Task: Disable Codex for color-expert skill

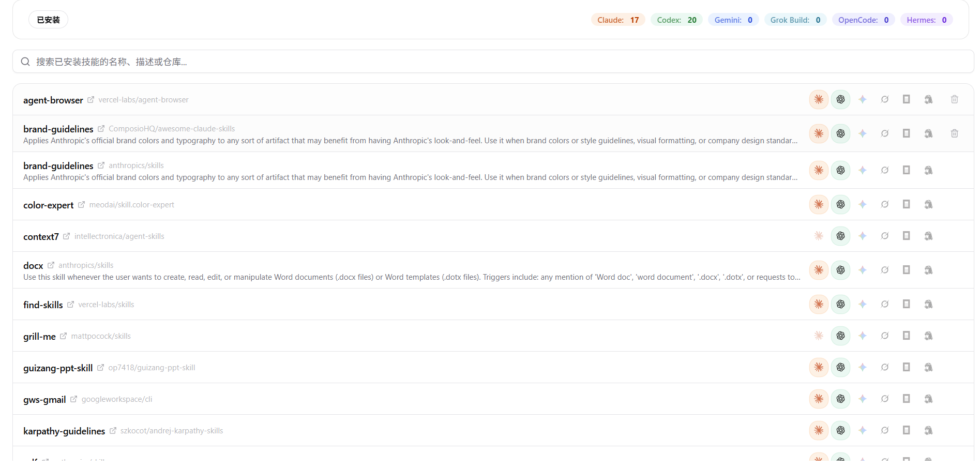Action: 841,204
